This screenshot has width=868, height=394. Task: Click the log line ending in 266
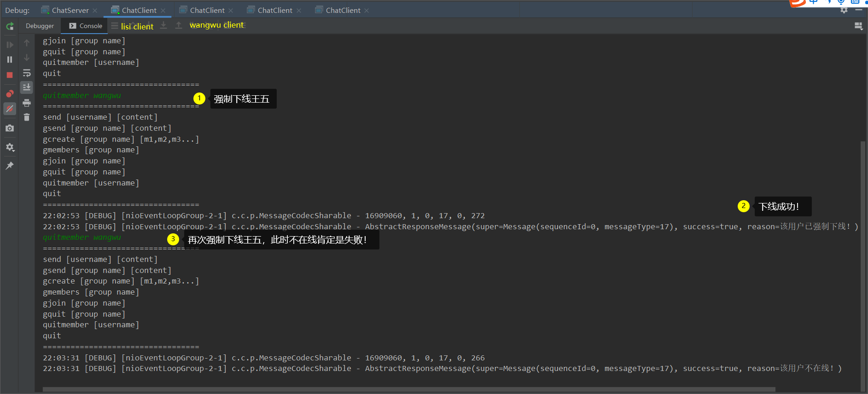click(264, 358)
